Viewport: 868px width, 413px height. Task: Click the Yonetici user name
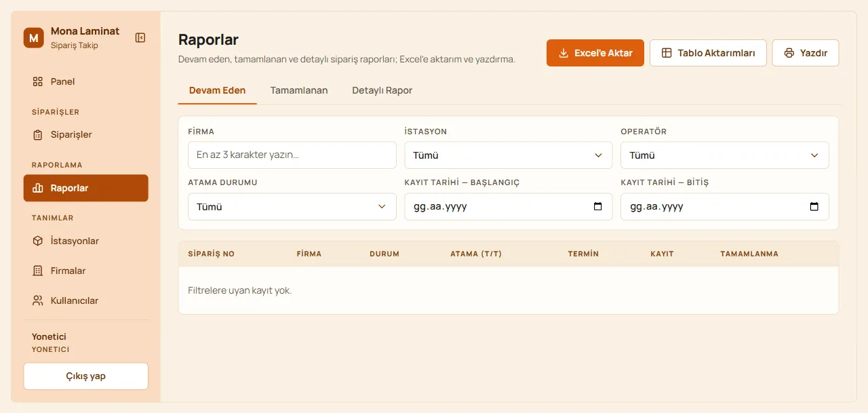49,336
